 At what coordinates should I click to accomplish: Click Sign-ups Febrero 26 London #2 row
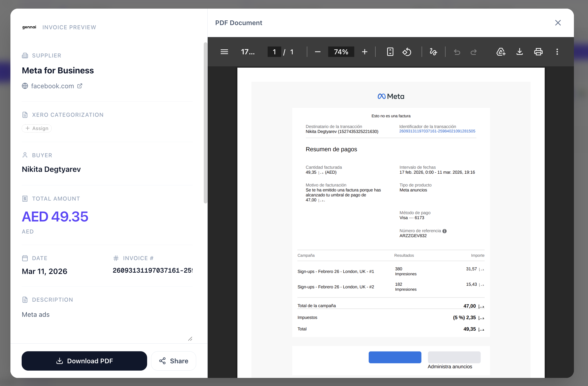[x=391, y=287]
